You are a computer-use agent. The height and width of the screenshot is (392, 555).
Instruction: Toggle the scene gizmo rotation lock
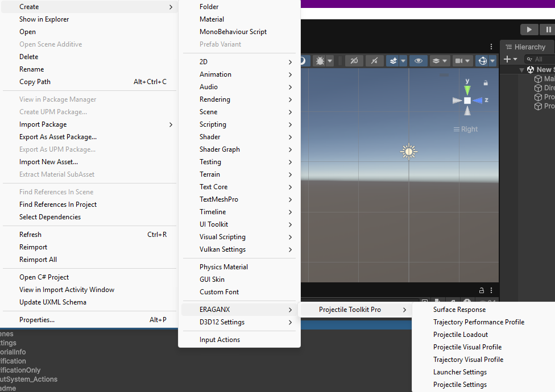[486, 83]
